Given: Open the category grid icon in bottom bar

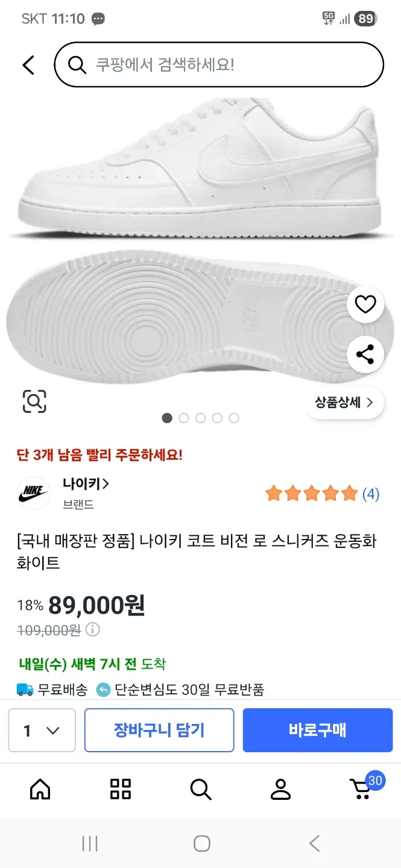Looking at the screenshot, I should [120, 790].
